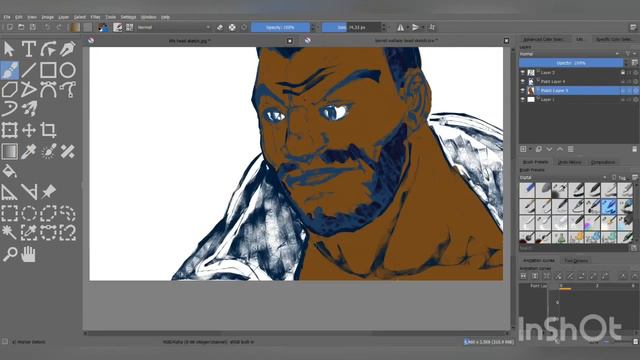Move the layer down with arrow button
Viewport: 640px width, 360px height.
coord(549,149)
